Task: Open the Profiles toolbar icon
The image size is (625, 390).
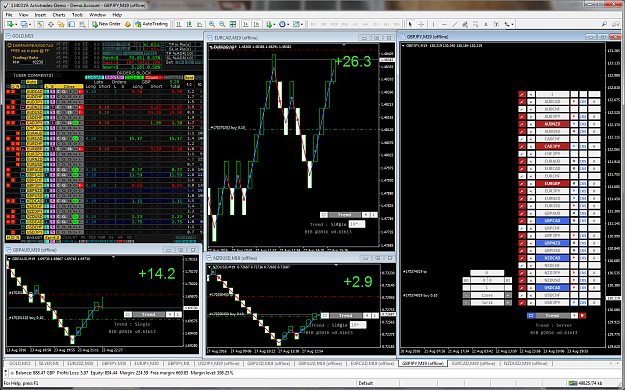Action: pyautogui.click(x=24, y=24)
